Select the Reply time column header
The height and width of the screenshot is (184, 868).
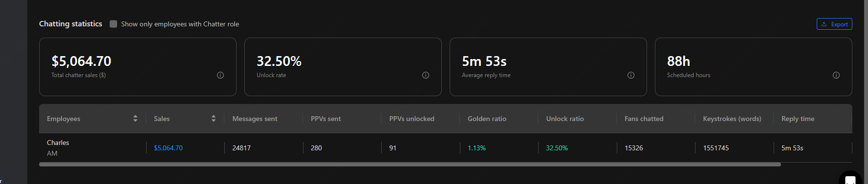pos(798,119)
